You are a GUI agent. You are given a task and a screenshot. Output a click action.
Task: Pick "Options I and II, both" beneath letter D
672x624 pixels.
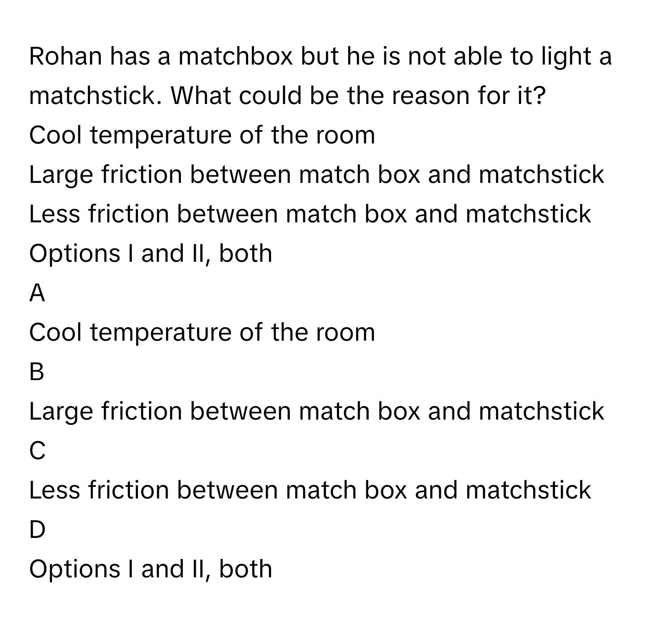[x=151, y=569]
